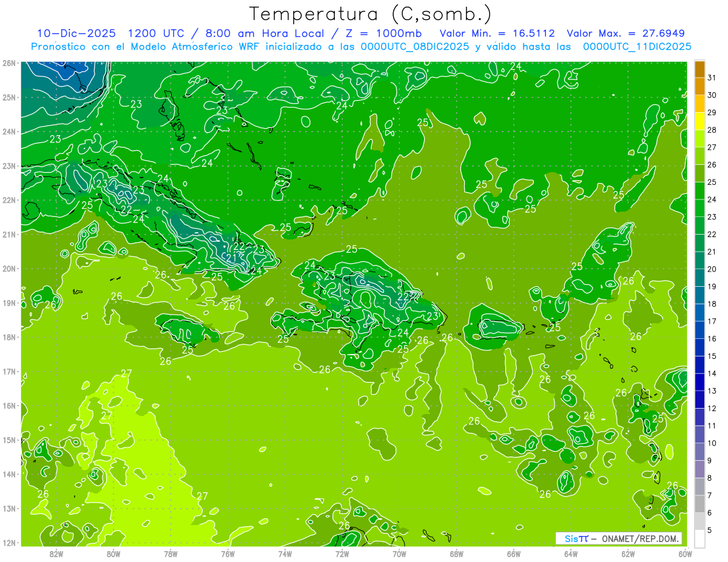This screenshot has height=562, width=728.
Task: Click the "SisTT" logo text
Action: 576,538
